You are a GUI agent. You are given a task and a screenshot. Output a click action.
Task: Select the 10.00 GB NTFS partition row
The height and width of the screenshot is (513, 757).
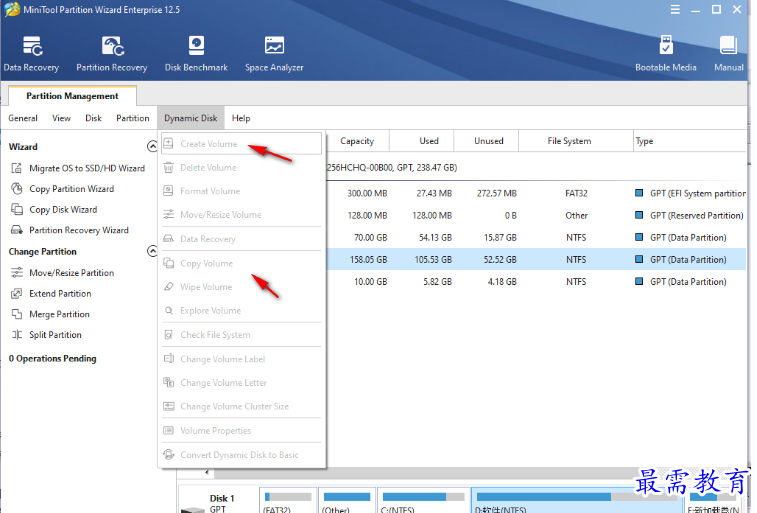pyautogui.click(x=536, y=282)
